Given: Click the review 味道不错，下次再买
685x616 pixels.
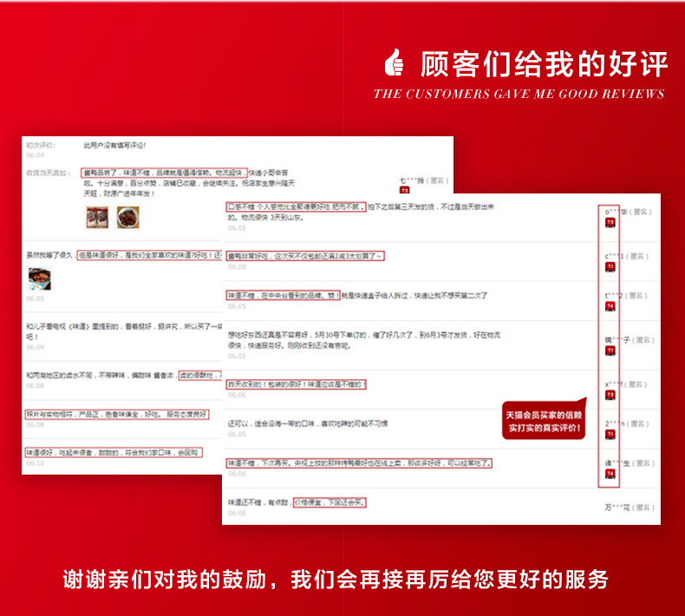Looking at the screenshot, I should [359, 463].
